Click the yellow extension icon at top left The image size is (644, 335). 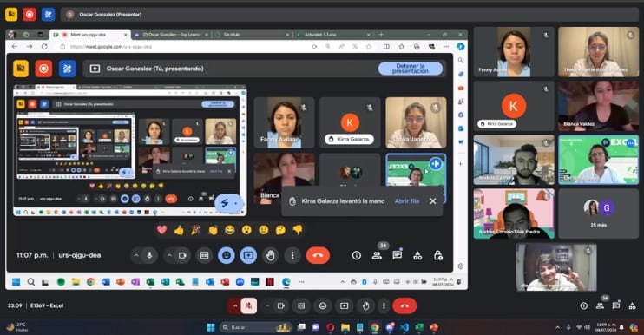(x=11, y=15)
